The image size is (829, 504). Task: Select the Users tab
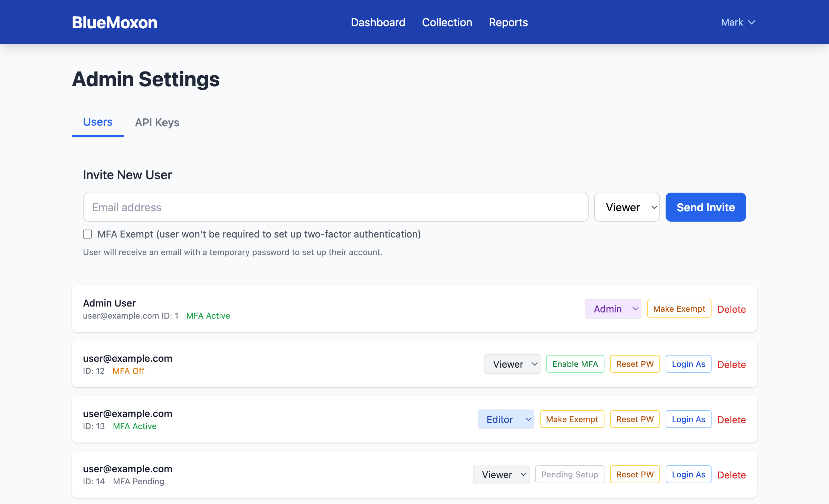[98, 122]
